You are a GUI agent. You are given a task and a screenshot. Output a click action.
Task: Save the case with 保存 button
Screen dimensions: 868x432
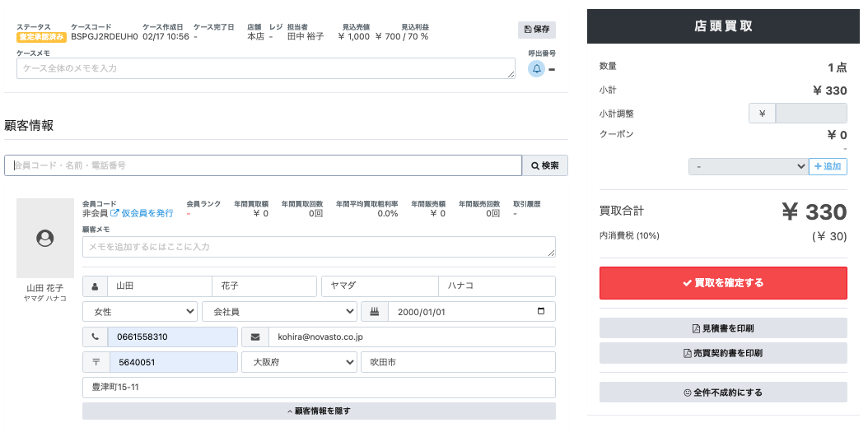[x=536, y=30]
